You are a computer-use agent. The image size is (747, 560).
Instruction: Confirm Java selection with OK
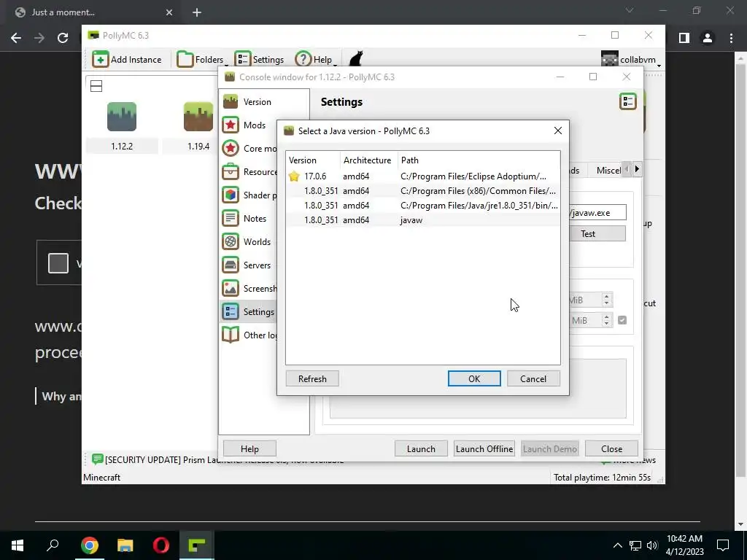[x=474, y=378]
